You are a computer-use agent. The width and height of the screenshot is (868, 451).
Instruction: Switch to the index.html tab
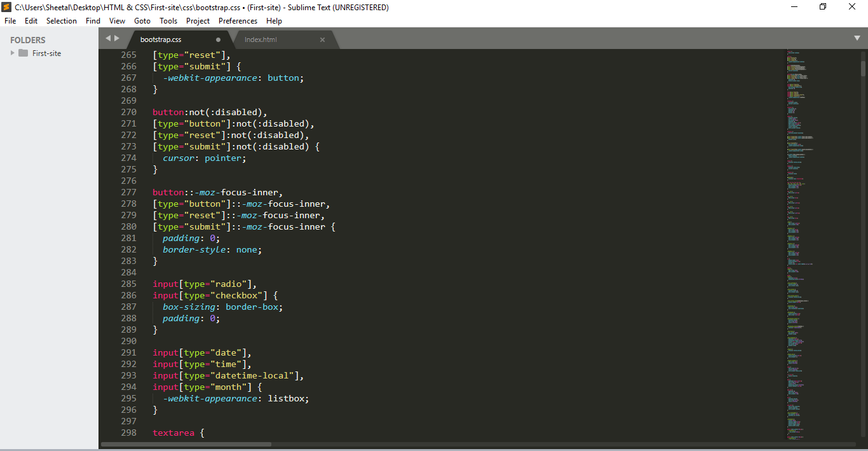[x=261, y=39]
